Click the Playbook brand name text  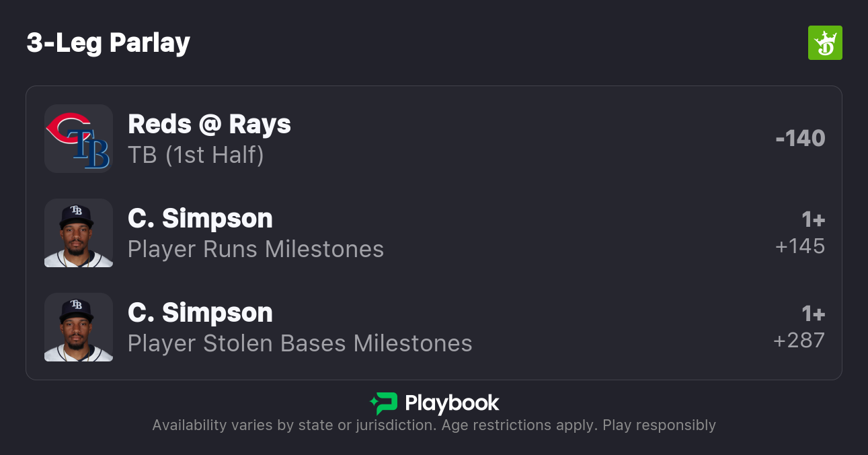(452, 403)
